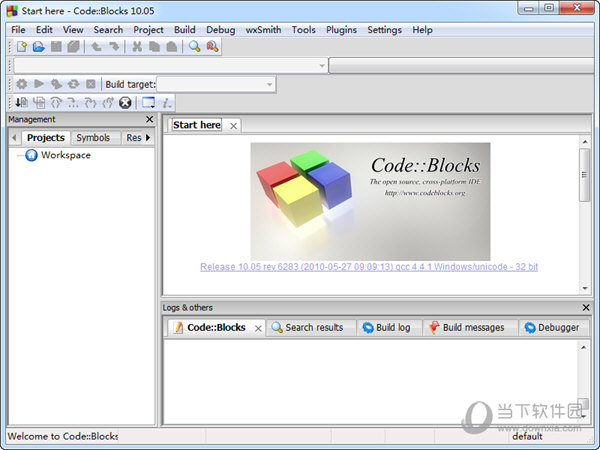
Task: Open the Various info debug dropdown
Action: (x=167, y=102)
